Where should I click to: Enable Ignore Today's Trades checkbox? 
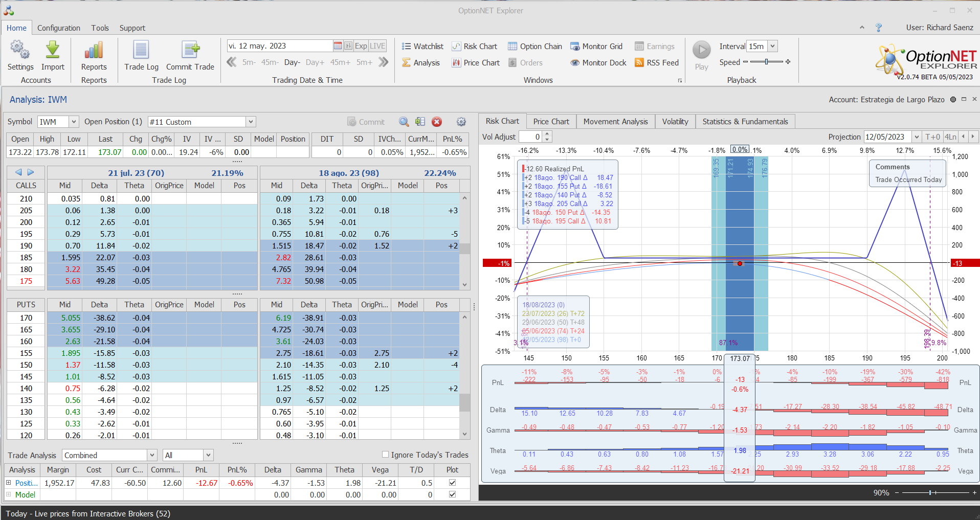386,455
